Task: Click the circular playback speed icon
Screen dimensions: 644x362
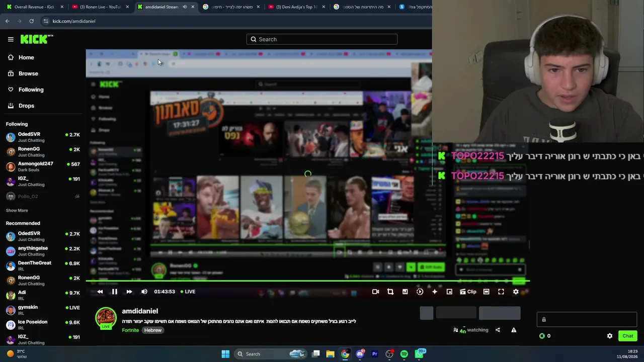Action: click(x=420, y=292)
